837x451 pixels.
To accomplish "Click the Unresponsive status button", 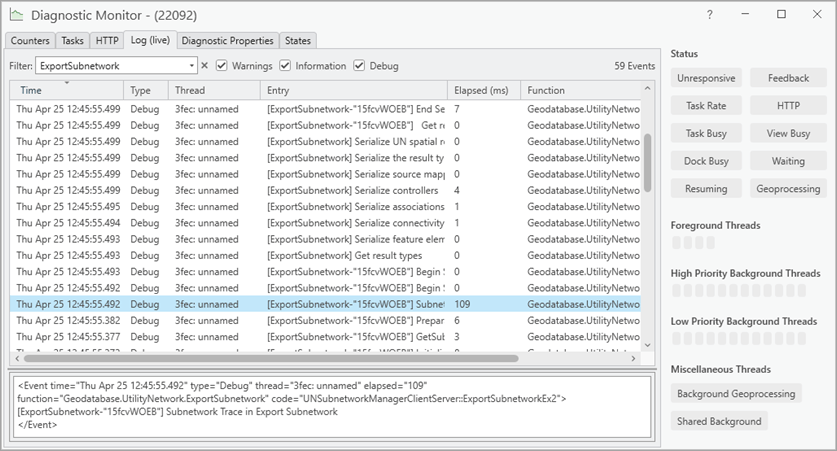I will (x=706, y=78).
